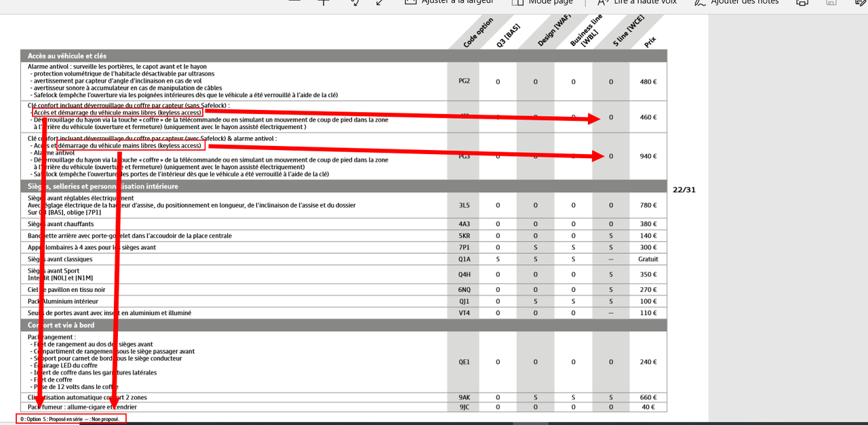Image resolution: width=868 pixels, height=425 pixels.
Task: Click the legend '0 : Option S : Proposé en série'
Action: click(70, 419)
